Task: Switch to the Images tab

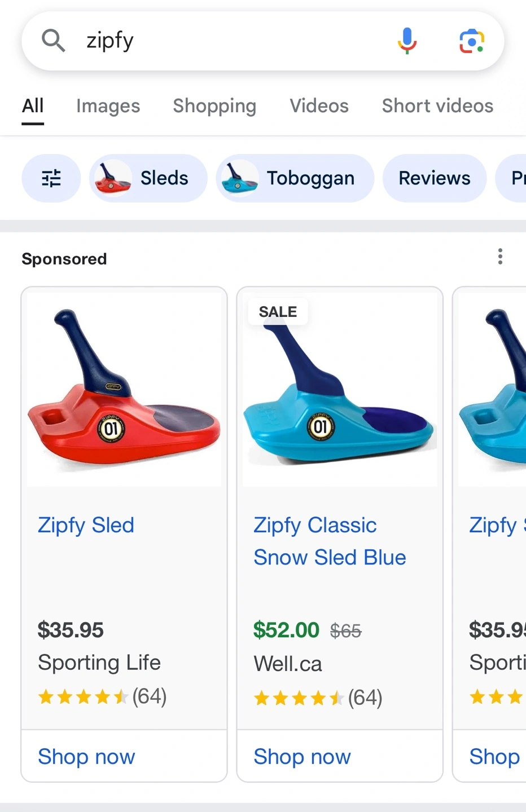Action: (108, 106)
